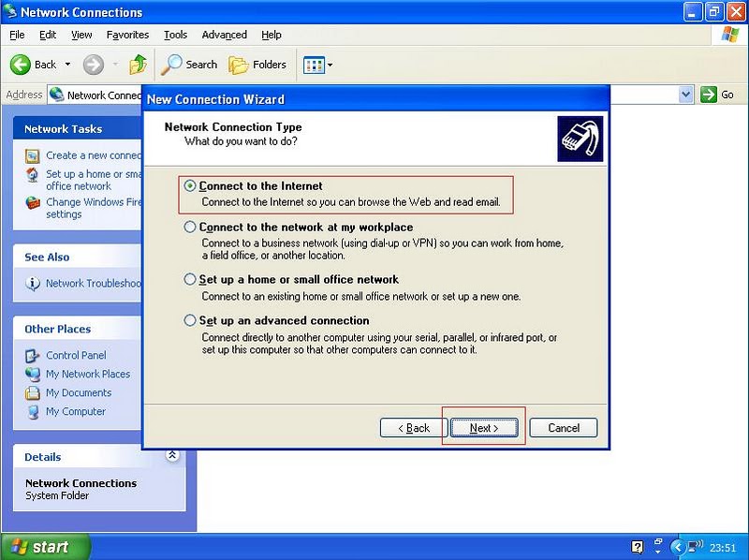
Task: Select Set up a home or small office network option
Action: pyautogui.click(x=190, y=279)
